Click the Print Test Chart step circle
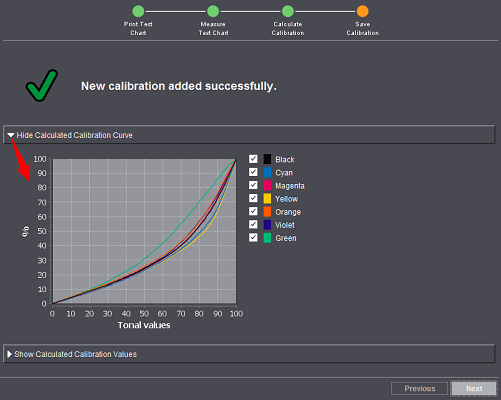 (138, 11)
